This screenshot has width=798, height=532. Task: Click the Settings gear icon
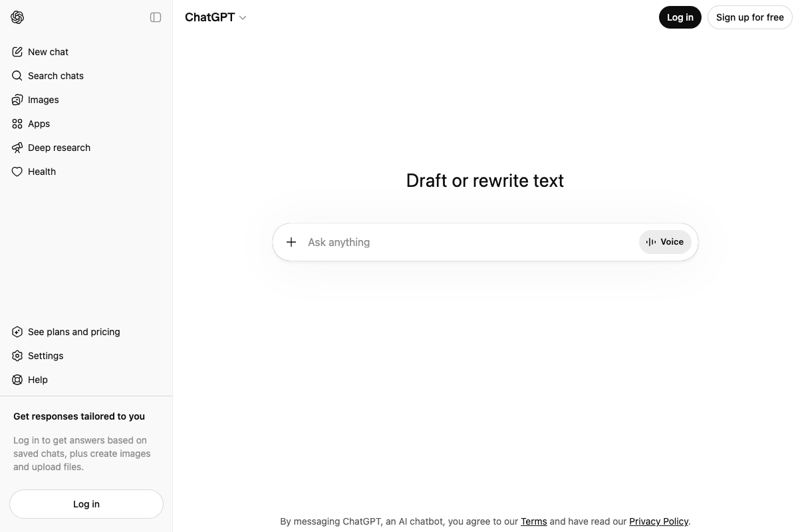point(17,356)
